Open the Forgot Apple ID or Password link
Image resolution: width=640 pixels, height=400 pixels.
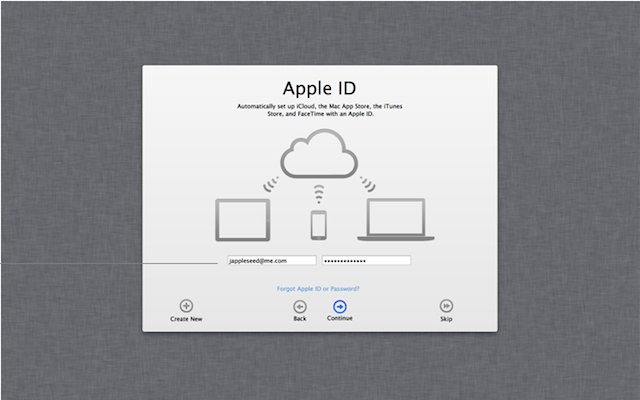(x=318, y=289)
